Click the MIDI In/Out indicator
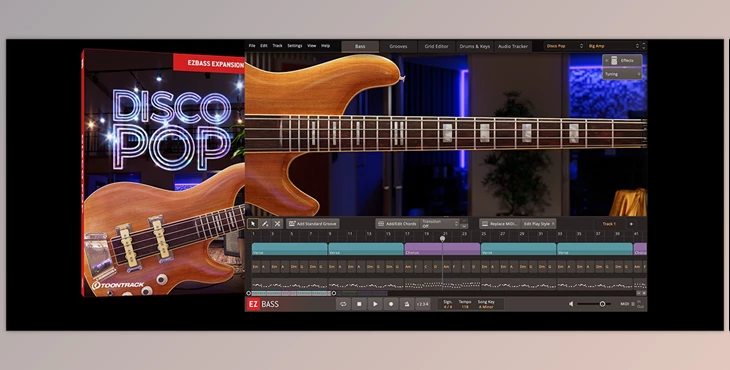The height and width of the screenshot is (370, 730). 641,304
